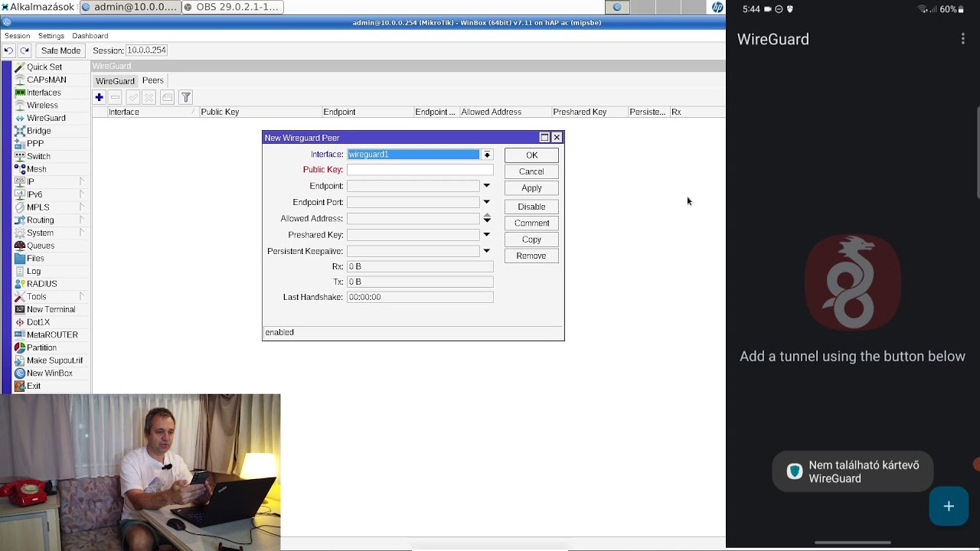Switch to the WireGuard tab

[115, 81]
